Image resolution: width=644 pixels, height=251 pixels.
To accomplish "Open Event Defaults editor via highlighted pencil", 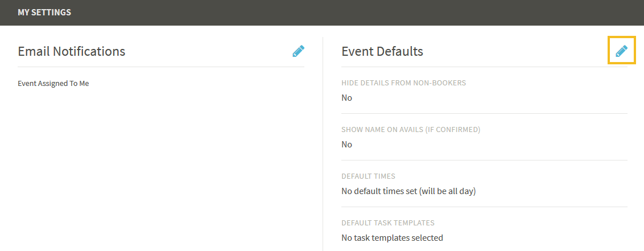I will pyautogui.click(x=622, y=51).
